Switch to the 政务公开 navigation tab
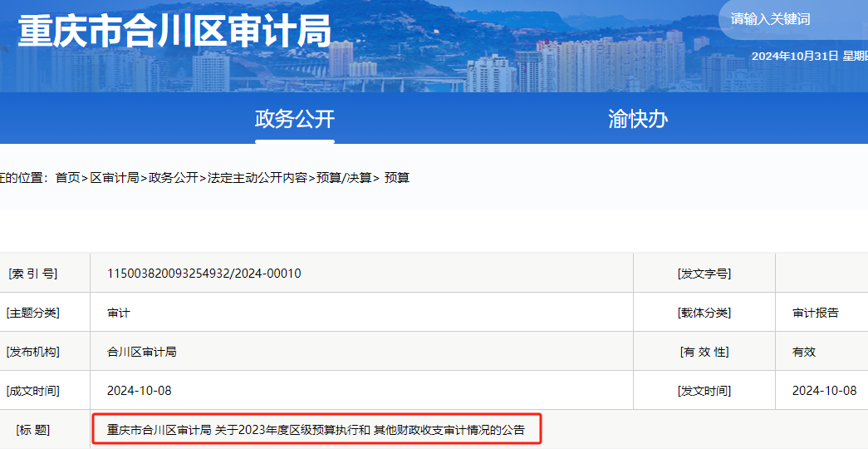868x449 pixels. (x=294, y=119)
